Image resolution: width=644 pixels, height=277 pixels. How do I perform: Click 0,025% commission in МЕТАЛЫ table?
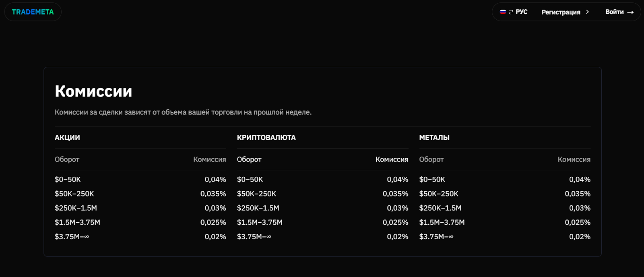pos(578,222)
